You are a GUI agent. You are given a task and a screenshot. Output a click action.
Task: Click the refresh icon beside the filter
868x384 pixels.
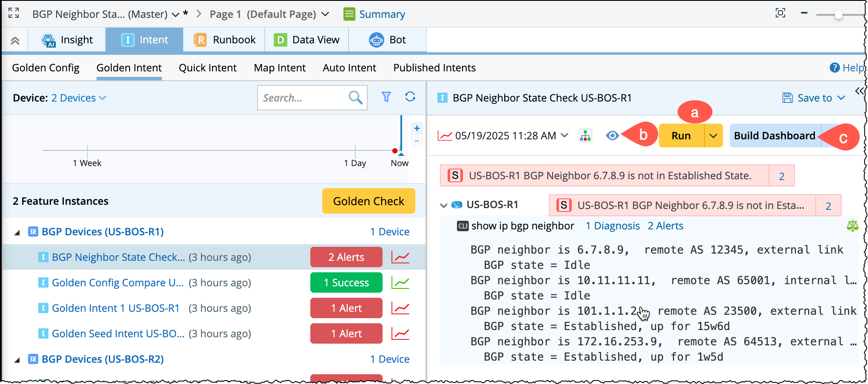pos(410,97)
